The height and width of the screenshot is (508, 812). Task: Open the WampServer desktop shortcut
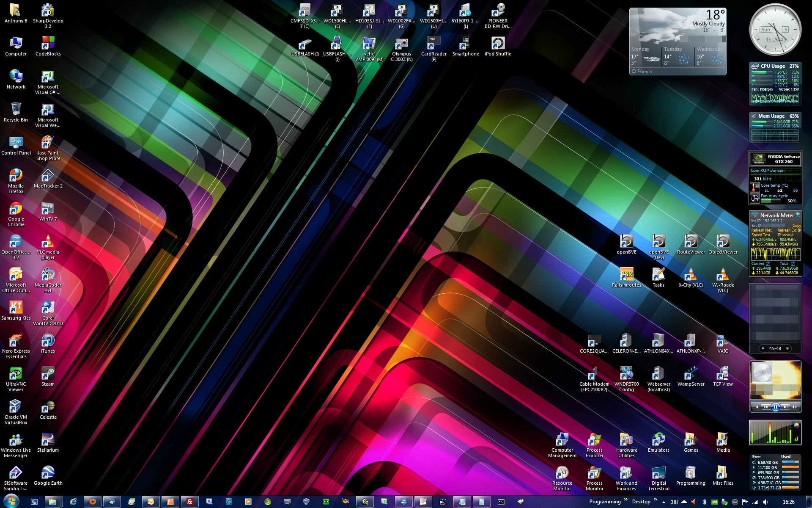(691, 374)
